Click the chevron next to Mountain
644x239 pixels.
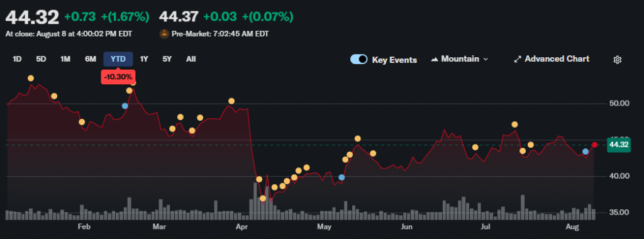(x=486, y=60)
